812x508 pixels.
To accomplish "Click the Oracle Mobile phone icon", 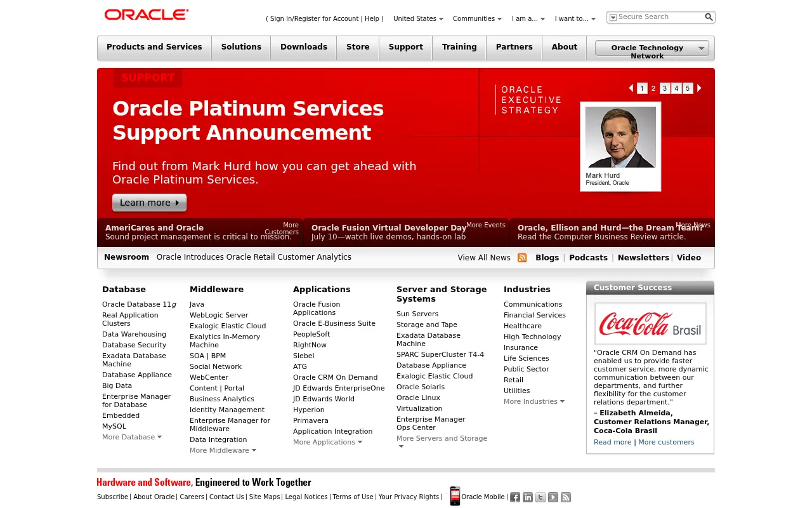I will pos(455,496).
